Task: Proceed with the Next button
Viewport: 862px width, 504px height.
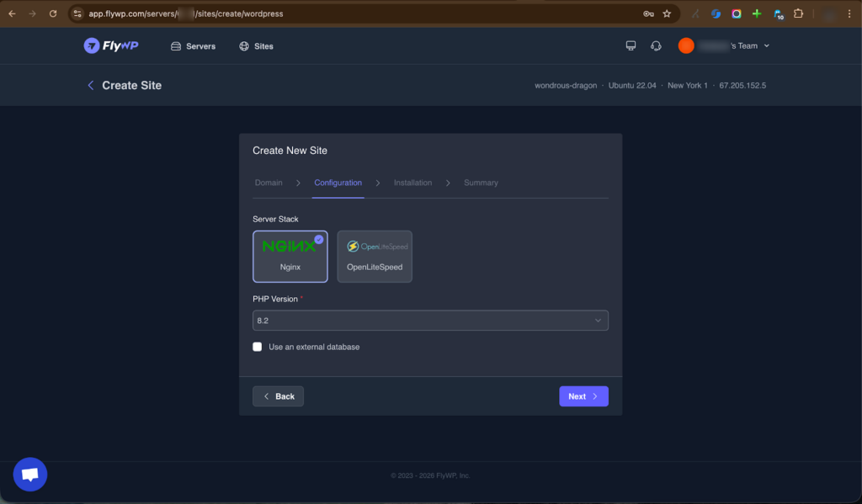Action: tap(584, 396)
